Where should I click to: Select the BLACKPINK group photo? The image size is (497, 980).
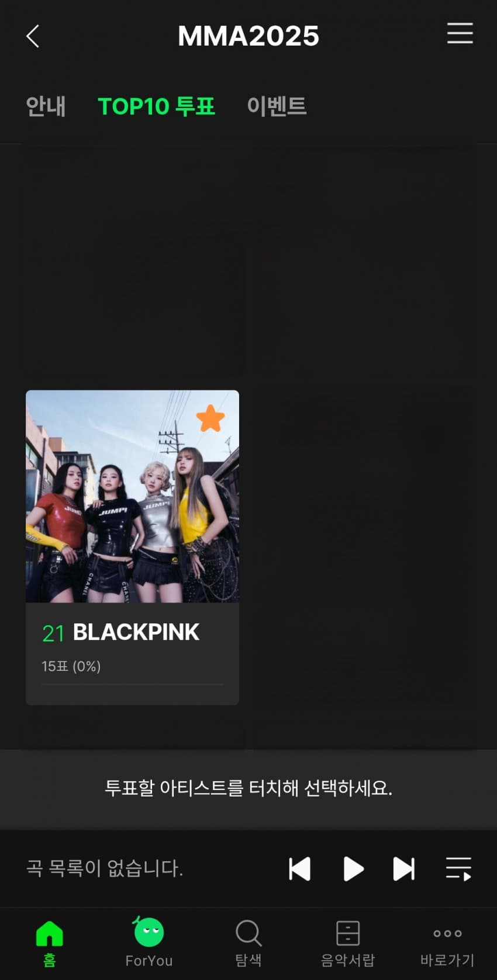click(x=133, y=496)
